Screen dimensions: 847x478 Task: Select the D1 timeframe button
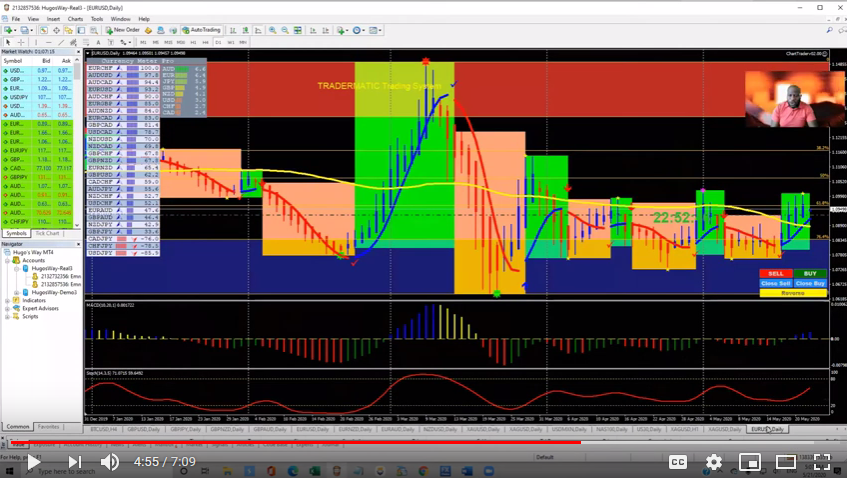pyautogui.click(x=218, y=42)
